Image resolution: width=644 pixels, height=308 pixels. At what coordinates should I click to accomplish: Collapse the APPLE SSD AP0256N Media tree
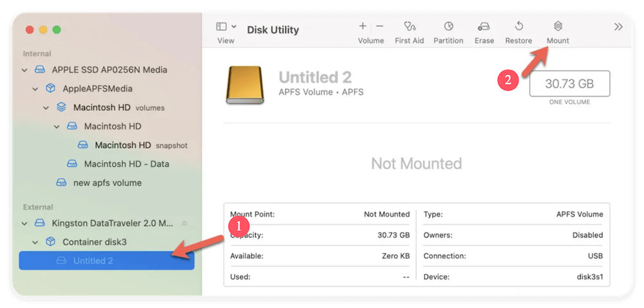click(x=25, y=70)
